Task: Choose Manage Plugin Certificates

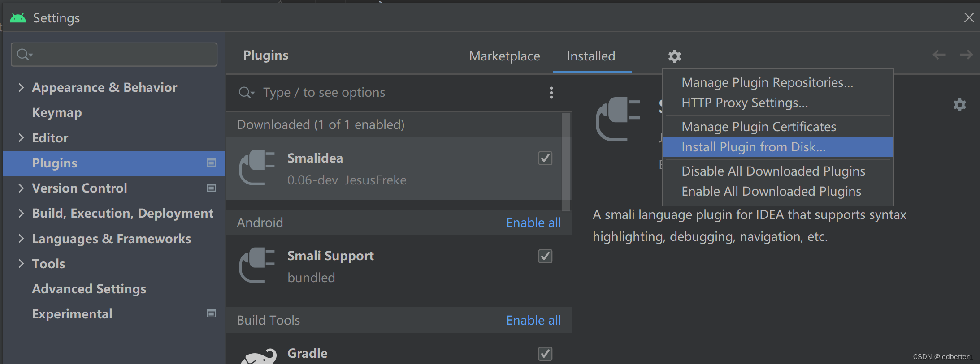Action: (x=778, y=127)
